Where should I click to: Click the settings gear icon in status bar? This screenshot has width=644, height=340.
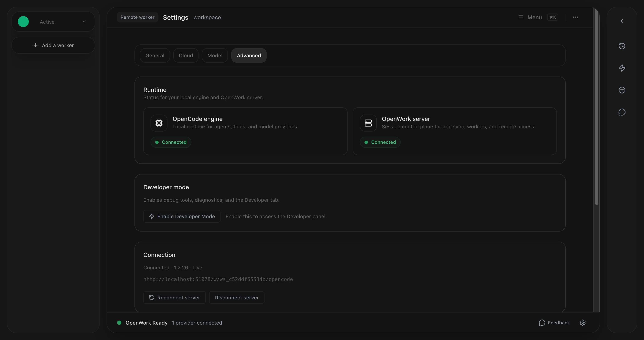(582, 322)
